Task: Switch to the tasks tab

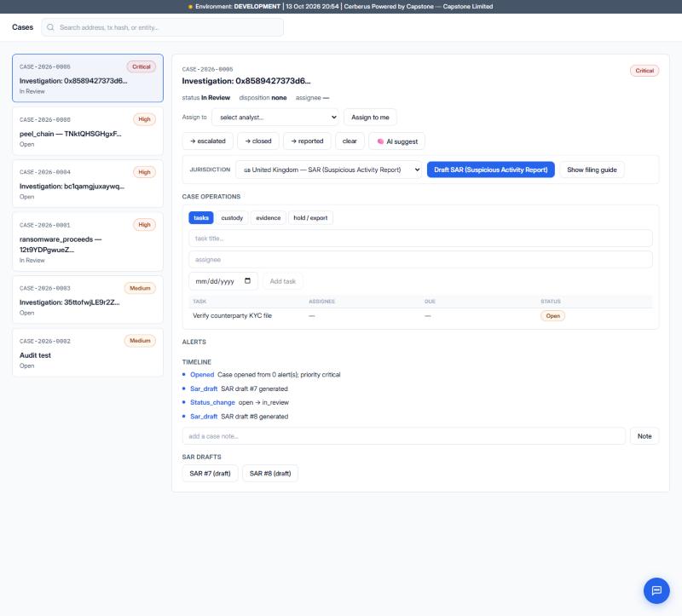Action: [x=201, y=218]
